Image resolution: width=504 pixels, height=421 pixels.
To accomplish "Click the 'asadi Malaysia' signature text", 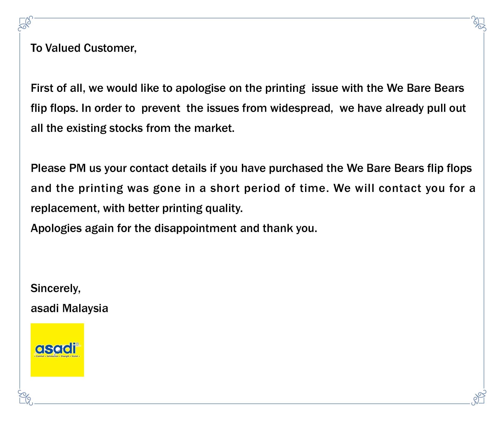I will tap(69, 309).
